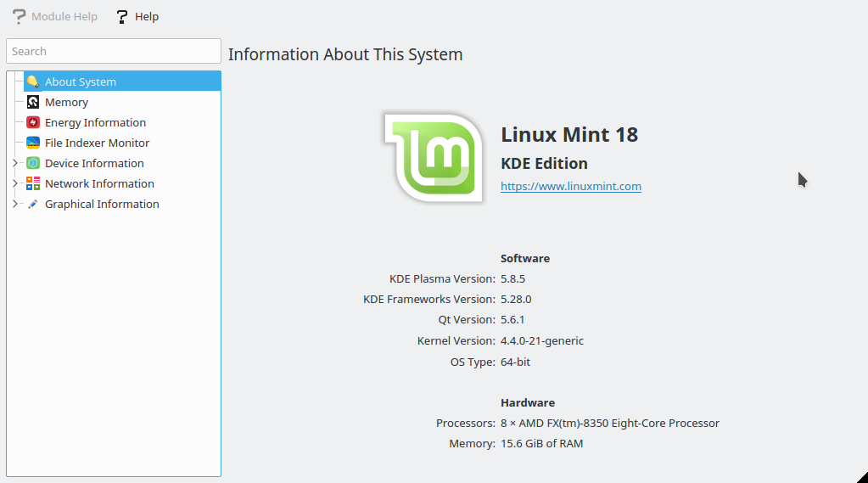Screen dimensions: 868x483
Task: Select About System in the sidebar
Action: click(122, 81)
